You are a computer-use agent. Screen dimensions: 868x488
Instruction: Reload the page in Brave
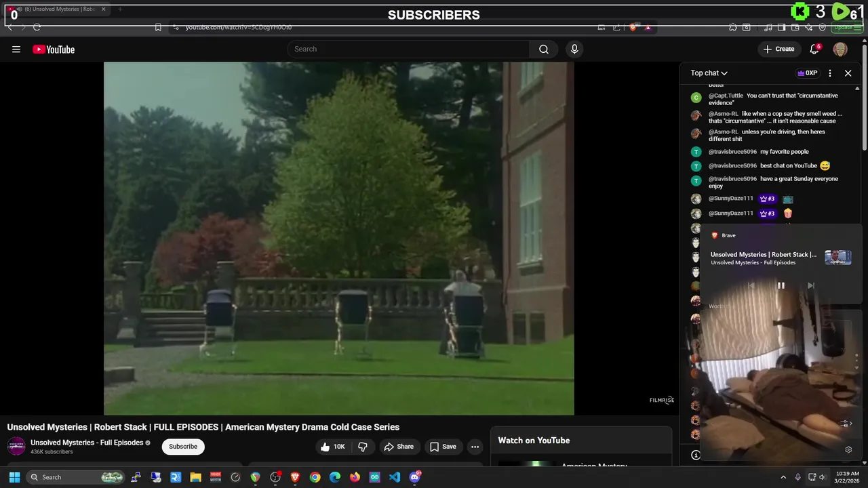click(x=37, y=27)
